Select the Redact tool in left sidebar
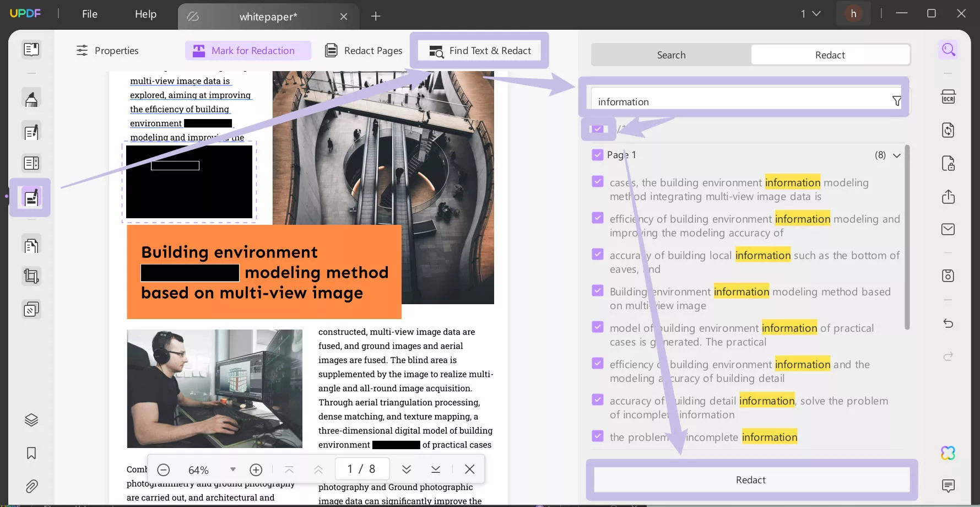Screen dimensions: 980x507 [31, 197]
